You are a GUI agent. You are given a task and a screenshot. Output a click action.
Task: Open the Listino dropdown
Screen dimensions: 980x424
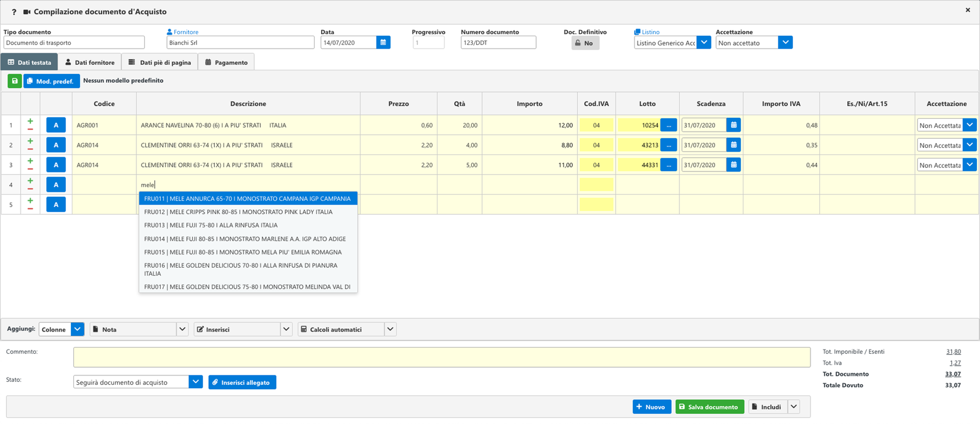(704, 42)
